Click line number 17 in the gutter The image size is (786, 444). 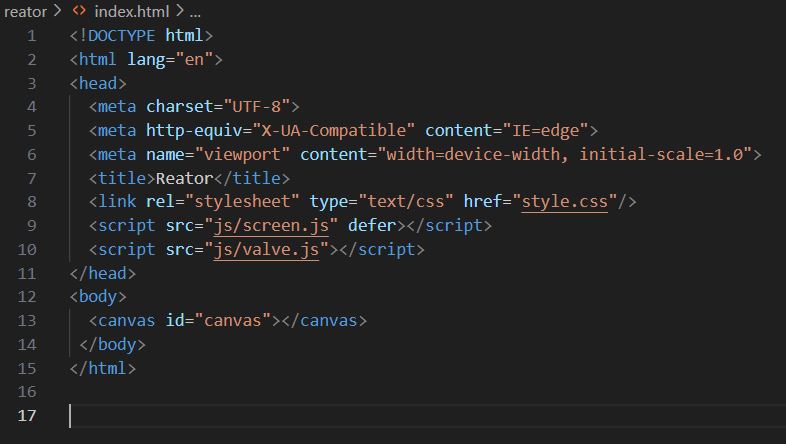tap(27, 415)
